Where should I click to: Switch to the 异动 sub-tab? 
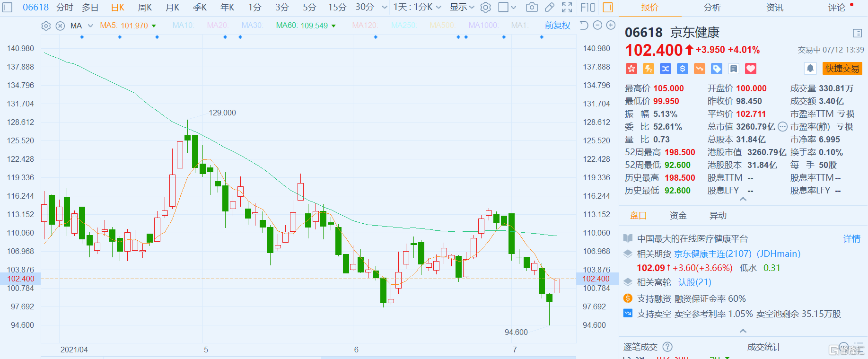coord(718,216)
